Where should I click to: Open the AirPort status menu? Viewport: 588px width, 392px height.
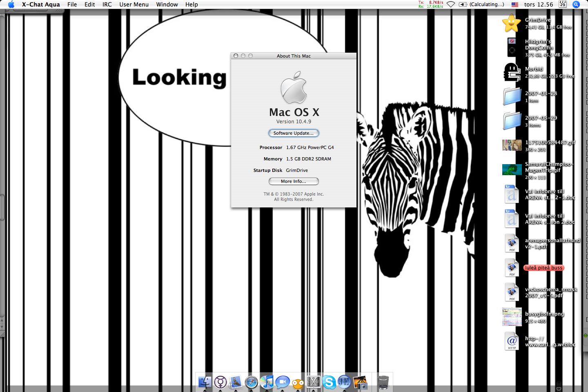(x=451, y=4)
